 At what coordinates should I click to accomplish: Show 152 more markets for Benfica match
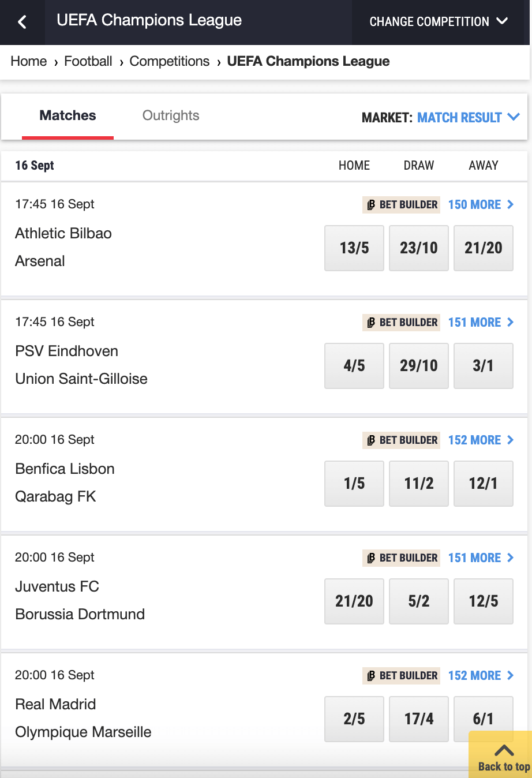click(481, 440)
